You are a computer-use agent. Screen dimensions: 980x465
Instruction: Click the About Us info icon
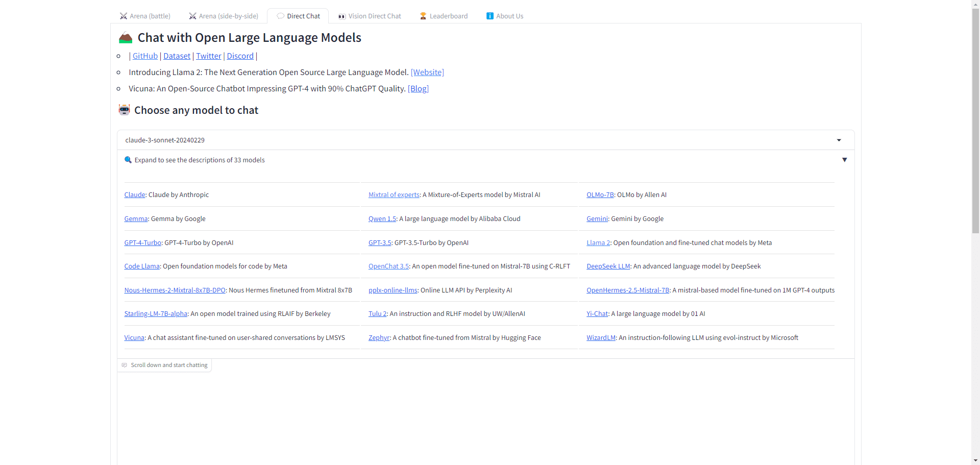coord(490,16)
